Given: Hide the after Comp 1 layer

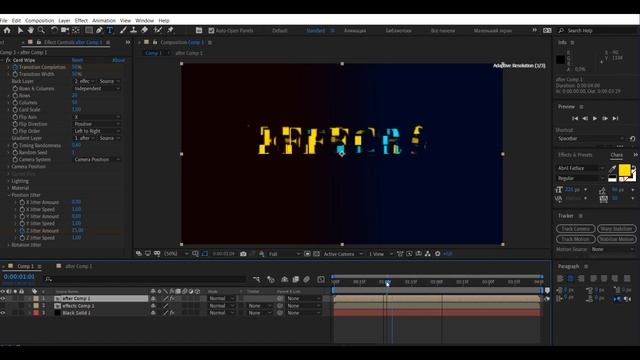Looking at the screenshot, I should point(3,299).
